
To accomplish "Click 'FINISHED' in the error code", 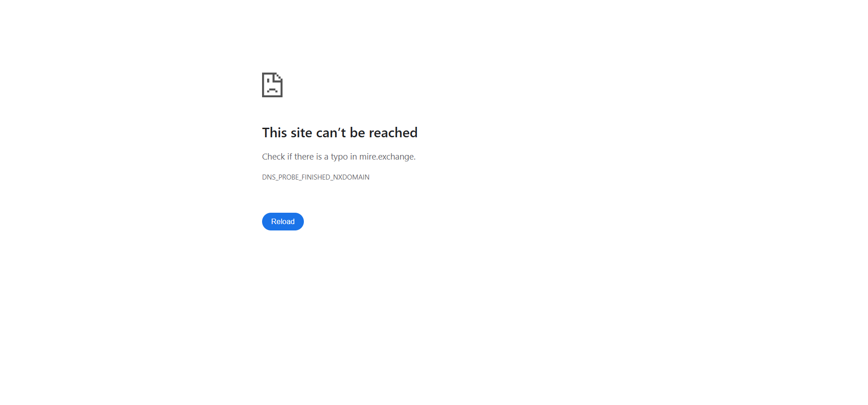I will click(x=316, y=177).
